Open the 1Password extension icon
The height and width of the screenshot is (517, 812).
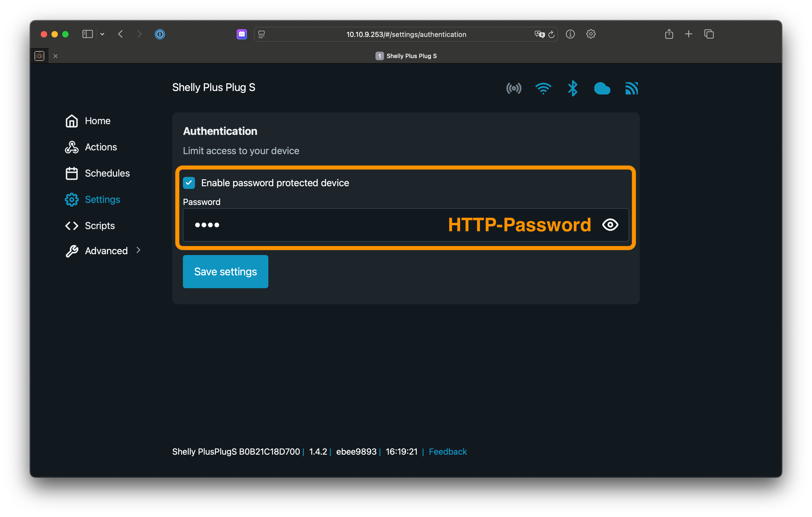[160, 34]
